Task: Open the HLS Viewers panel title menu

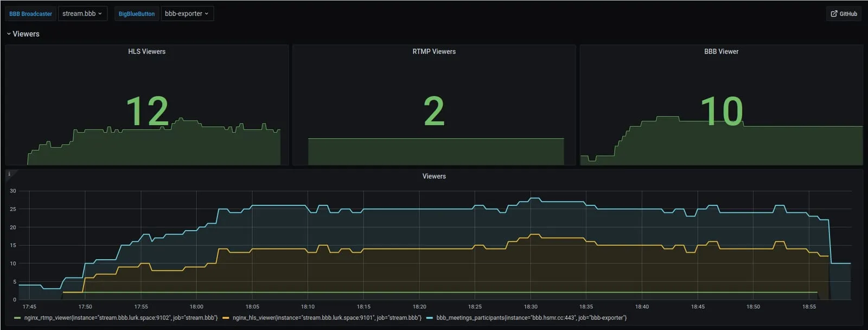Action: click(146, 51)
